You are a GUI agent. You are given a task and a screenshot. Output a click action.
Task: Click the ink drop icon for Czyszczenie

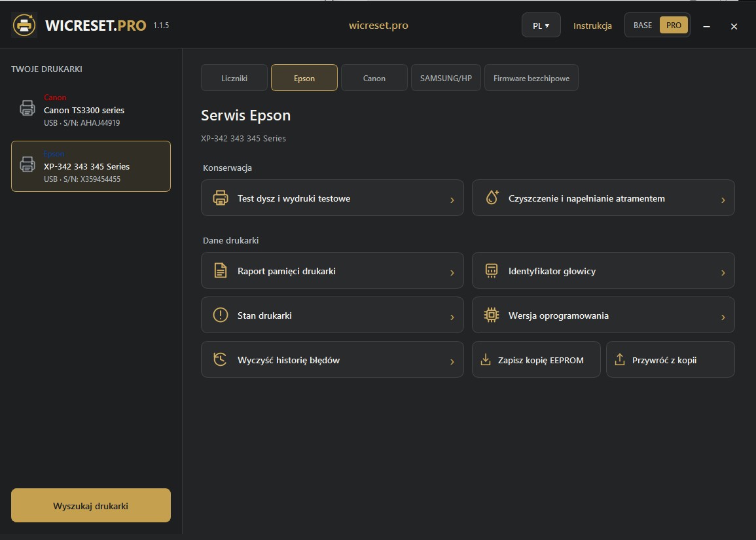coord(492,198)
